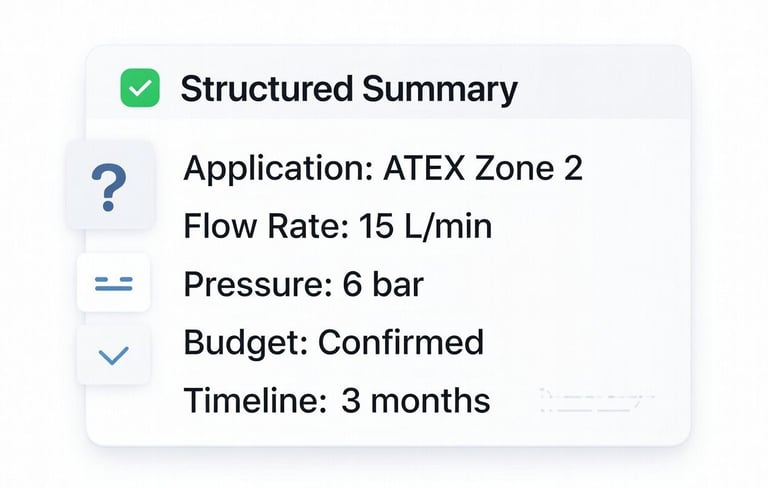This screenshot has width=768, height=488.
Task: Click the faint dashed placeholder near Timeline
Action: click(597, 399)
